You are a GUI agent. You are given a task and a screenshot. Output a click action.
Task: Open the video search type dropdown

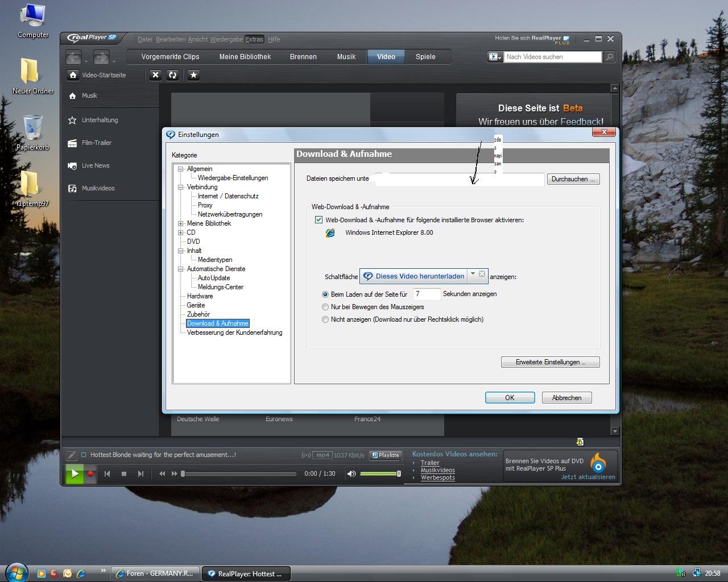(x=495, y=57)
